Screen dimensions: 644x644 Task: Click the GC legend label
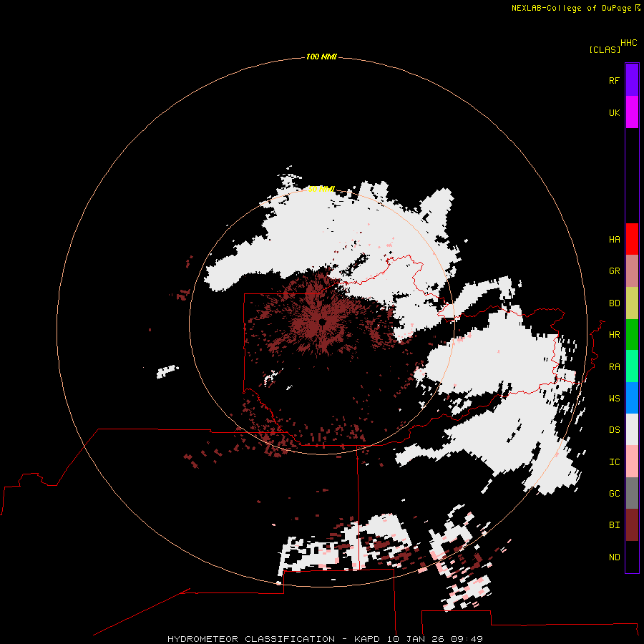pyautogui.click(x=614, y=493)
